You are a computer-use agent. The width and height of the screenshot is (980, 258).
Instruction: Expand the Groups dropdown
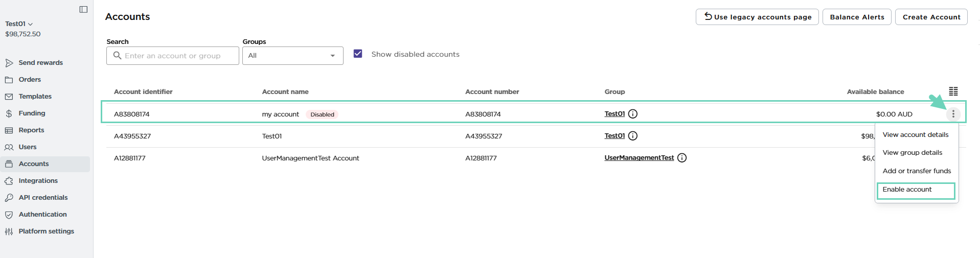(292, 56)
